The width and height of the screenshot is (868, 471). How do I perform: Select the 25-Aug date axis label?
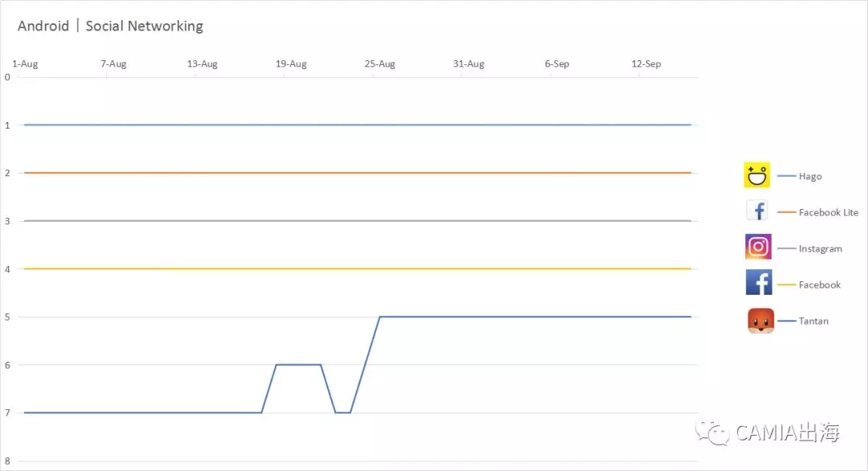coord(380,64)
